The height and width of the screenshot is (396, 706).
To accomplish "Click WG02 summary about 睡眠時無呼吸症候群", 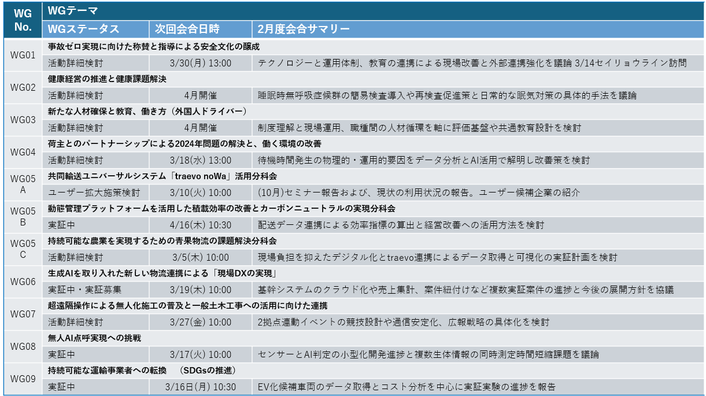I will (447, 95).
